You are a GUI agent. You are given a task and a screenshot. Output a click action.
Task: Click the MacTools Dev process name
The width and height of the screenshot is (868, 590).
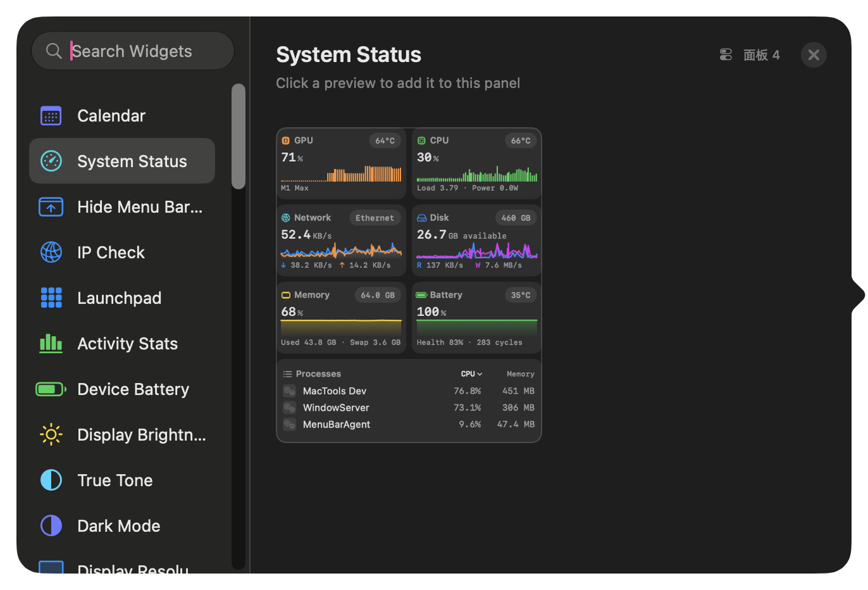335,391
